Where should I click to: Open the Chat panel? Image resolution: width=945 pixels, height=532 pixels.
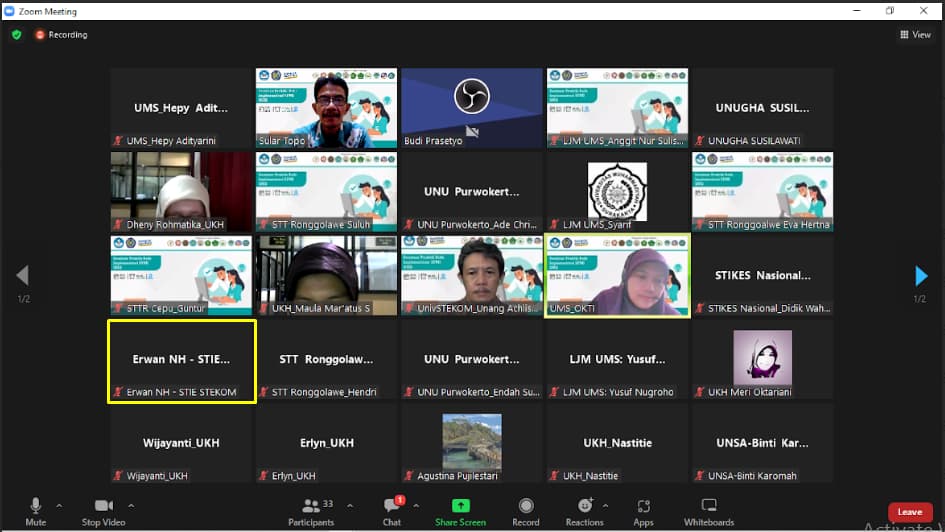[392, 510]
